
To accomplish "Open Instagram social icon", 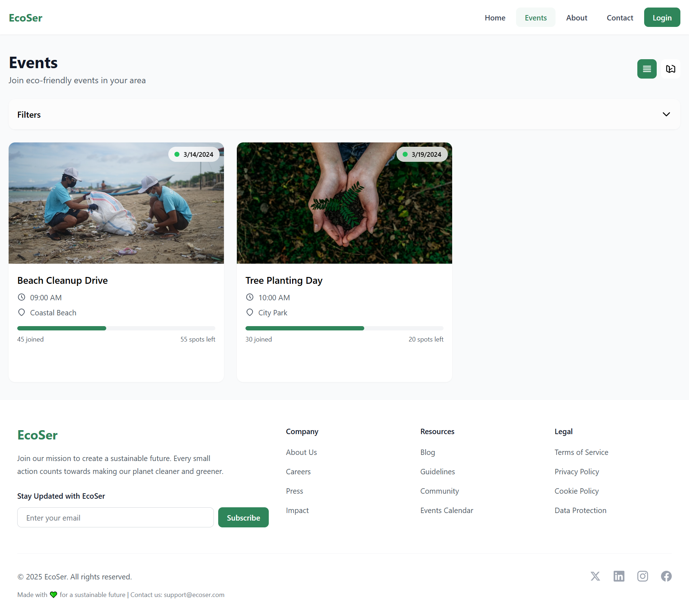I will (x=642, y=576).
